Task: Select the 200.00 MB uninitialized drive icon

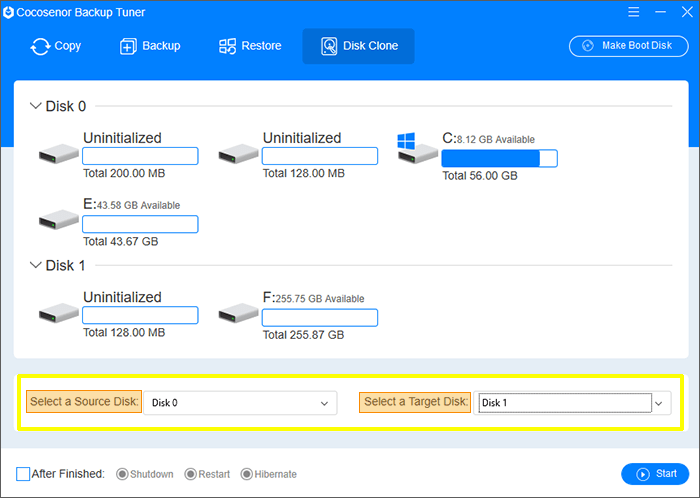Action: point(59,154)
